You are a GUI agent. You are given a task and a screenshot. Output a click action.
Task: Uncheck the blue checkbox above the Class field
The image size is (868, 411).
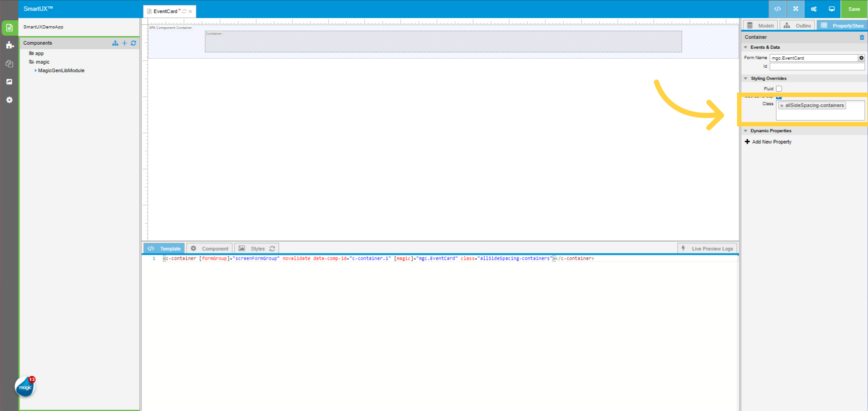coord(778,97)
